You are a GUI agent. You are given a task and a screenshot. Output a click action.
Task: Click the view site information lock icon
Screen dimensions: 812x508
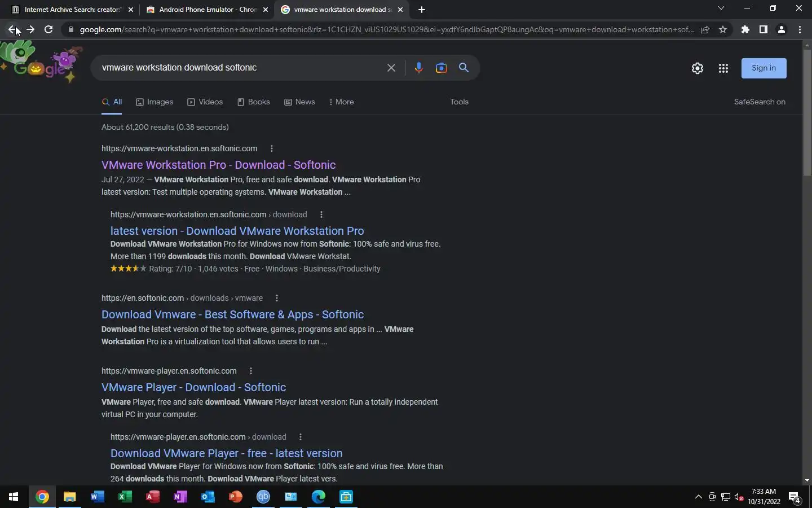(70, 29)
